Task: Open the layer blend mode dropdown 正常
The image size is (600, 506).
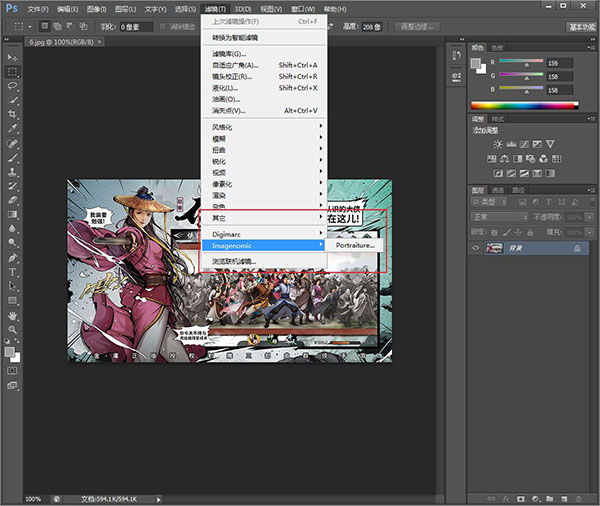Action: pyautogui.click(x=500, y=216)
